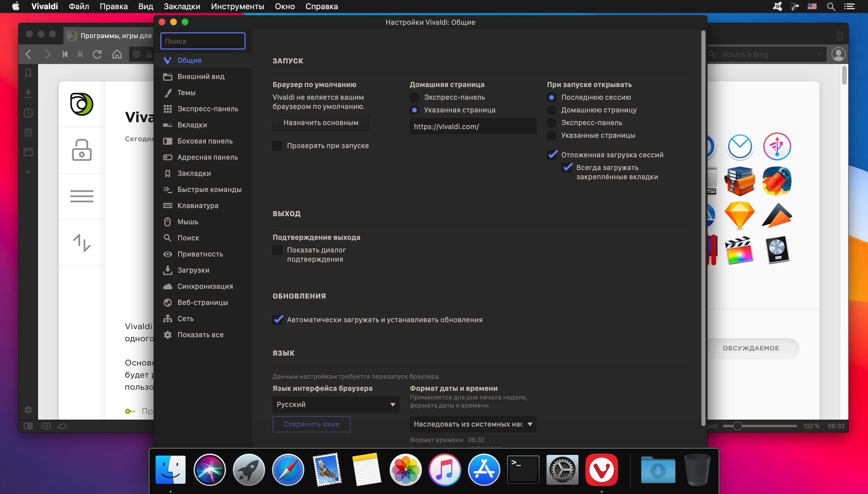Open the Инструменты menu

coord(237,6)
